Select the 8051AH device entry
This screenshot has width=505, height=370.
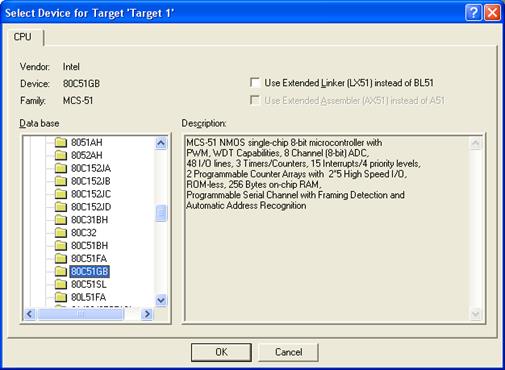click(x=87, y=142)
